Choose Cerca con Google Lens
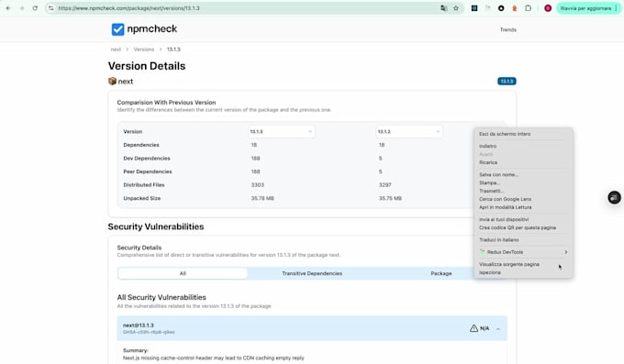Screen dimensions: 624x364 pos(505,199)
